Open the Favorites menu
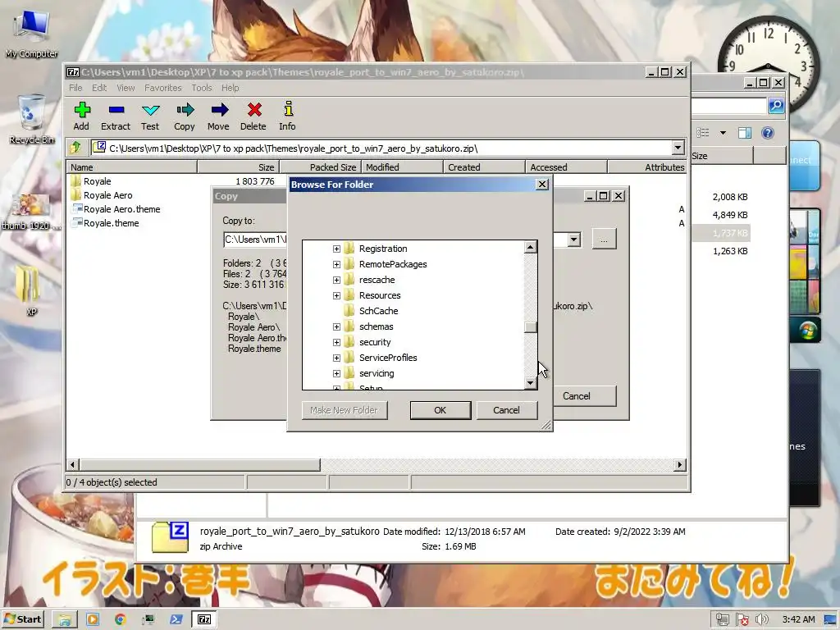The width and height of the screenshot is (840, 630). point(163,88)
